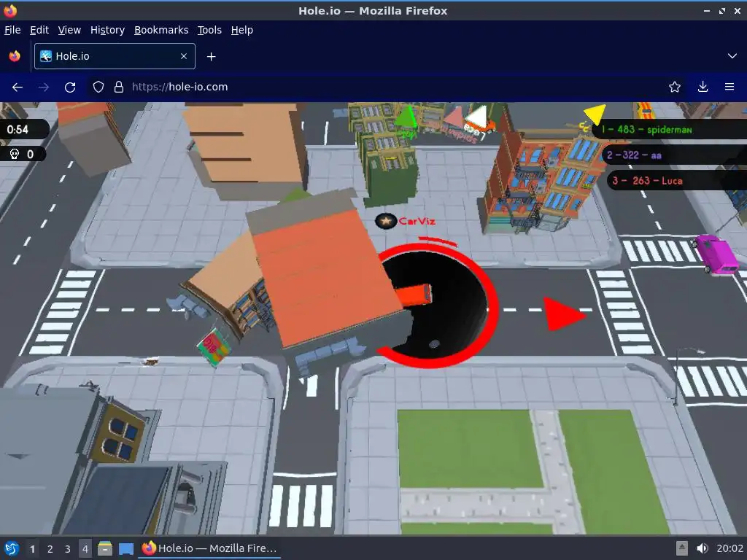
Task: Bookmark this page with star icon
Action: point(675,87)
